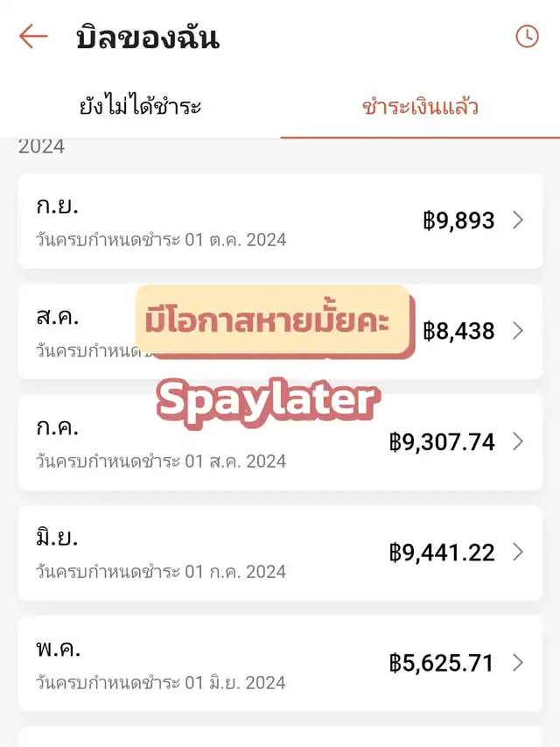Tap the back arrow icon
Screen dimensions: 560x747
coord(33,36)
